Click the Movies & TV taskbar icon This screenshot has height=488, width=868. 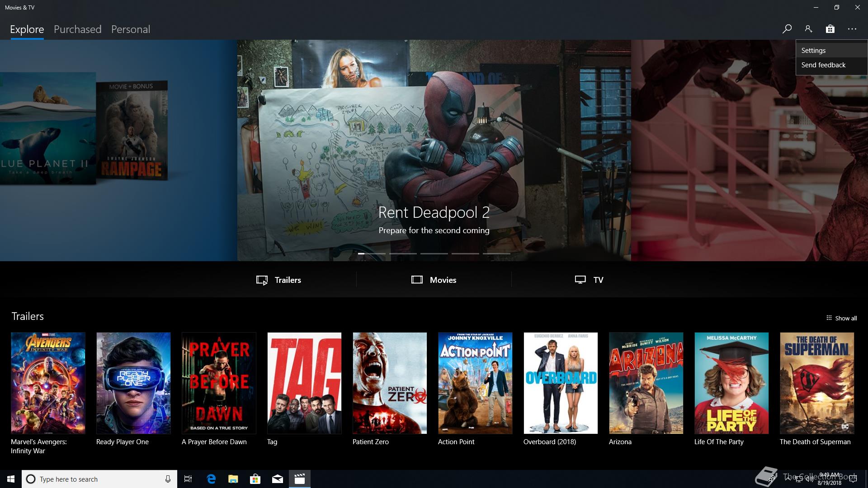(300, 479)
